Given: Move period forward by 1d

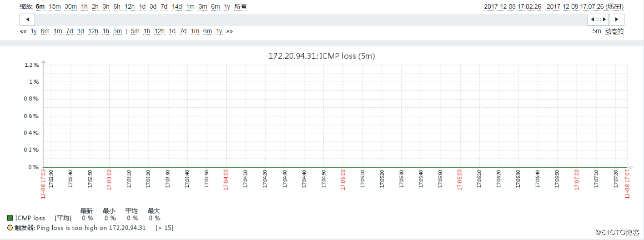Looking at the screenshot, I should tap(172, 31).
